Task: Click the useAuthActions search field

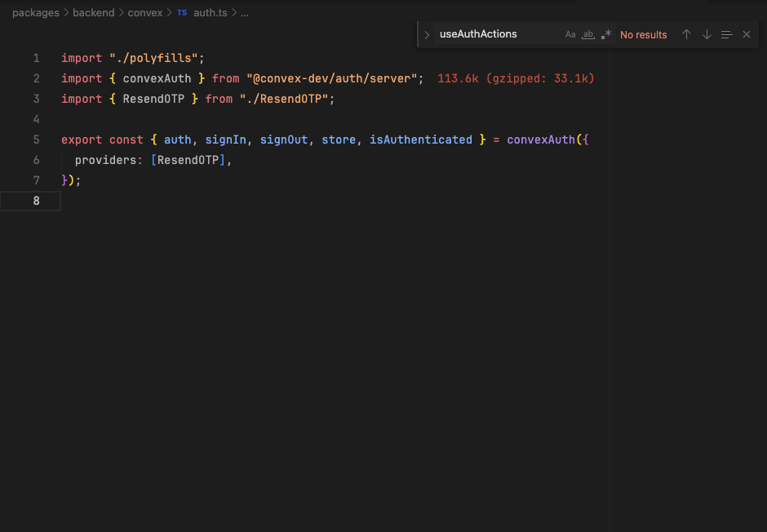Action: (x=498, y=34)
